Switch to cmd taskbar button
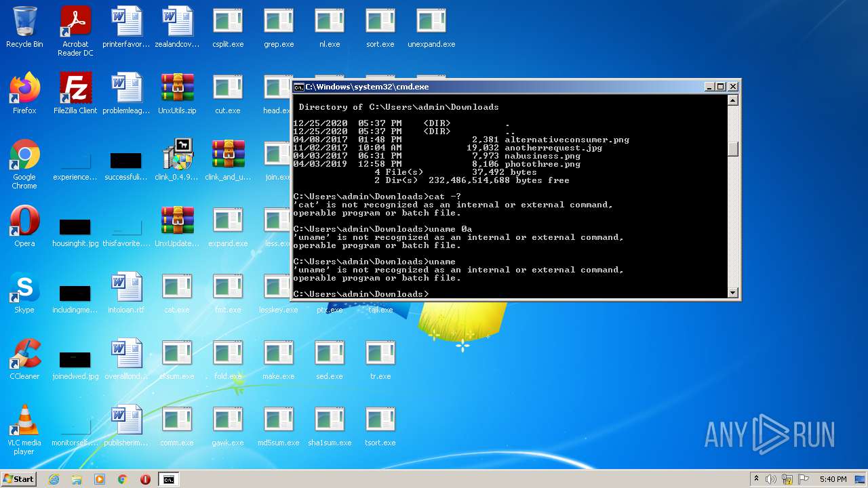868x488 pixels. click(x=168, y=479)
